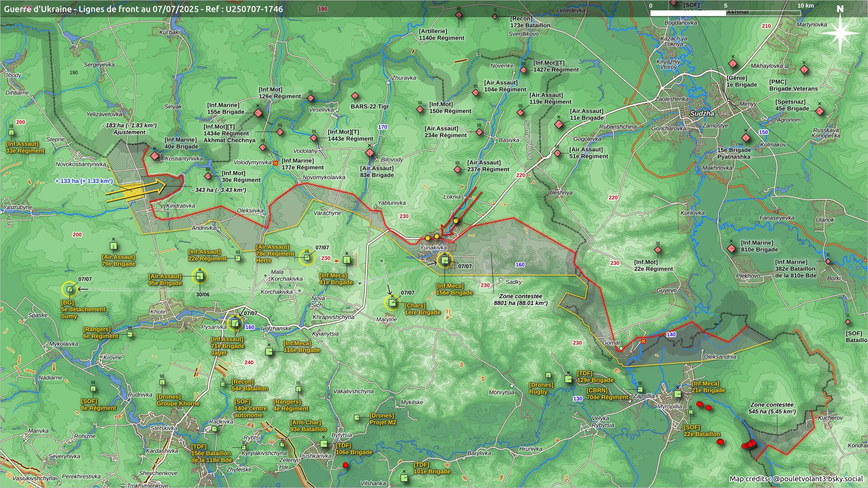Screen dimensions: 868x488
Task: Click the 116e Brigade mechanized square marker
Action: tap(269, 351)
